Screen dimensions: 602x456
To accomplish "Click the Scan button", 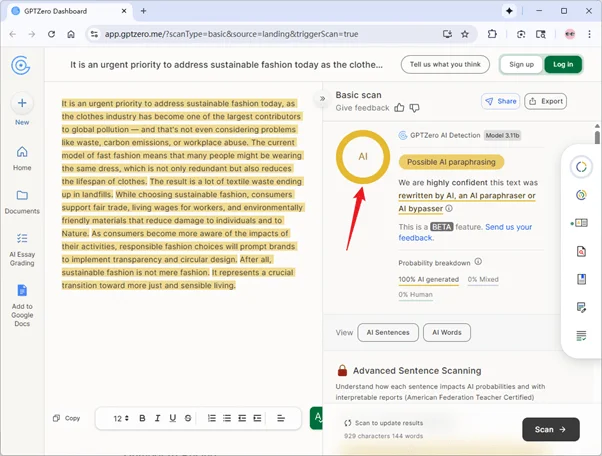I will tap(550, 429).
